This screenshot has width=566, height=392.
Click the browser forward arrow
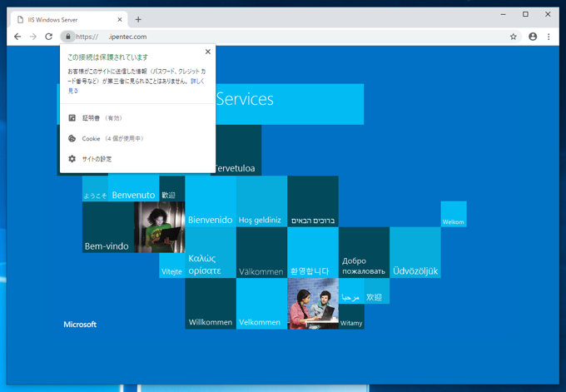32,37
